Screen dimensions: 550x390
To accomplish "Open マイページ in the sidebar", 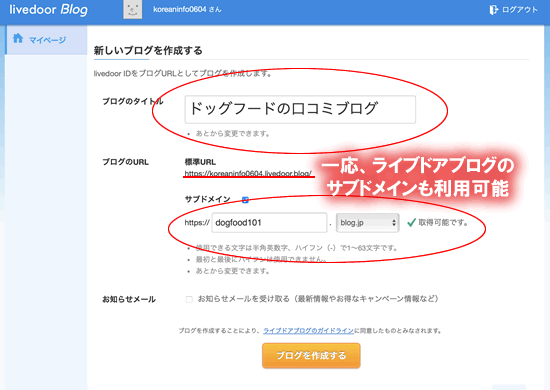I will click(47, 40).
